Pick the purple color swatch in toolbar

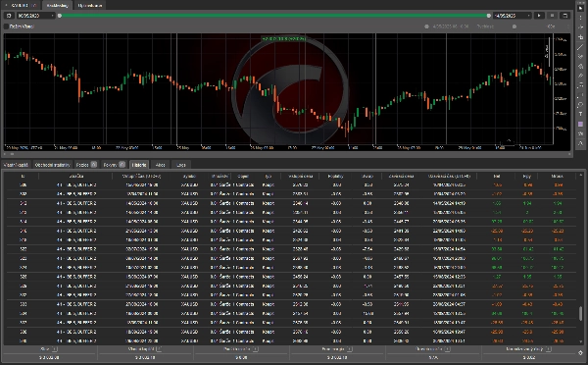[x=580, y=124]
